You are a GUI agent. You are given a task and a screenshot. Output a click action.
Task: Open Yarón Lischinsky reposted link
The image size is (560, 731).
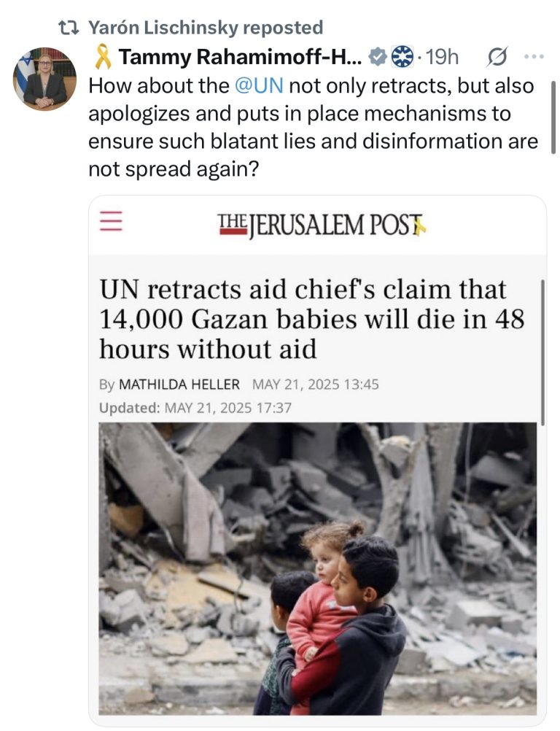(x=206, y=28)
